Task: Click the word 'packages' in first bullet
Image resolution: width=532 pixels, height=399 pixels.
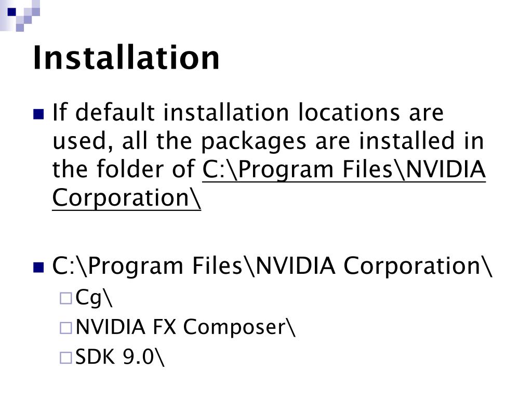Action: click(254, 142)
